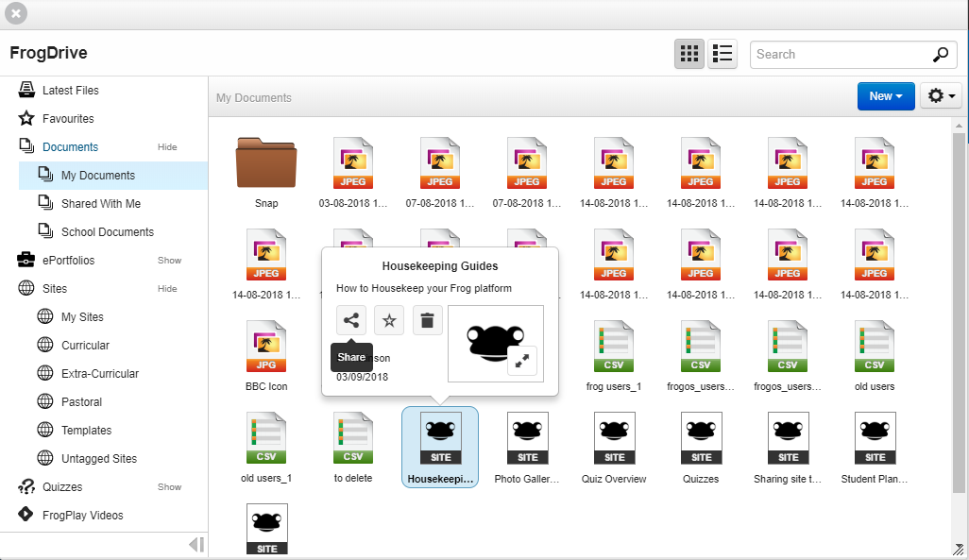Select Sites in sidebar
This screenshot has width=969, height=560.
pos(55,289)
